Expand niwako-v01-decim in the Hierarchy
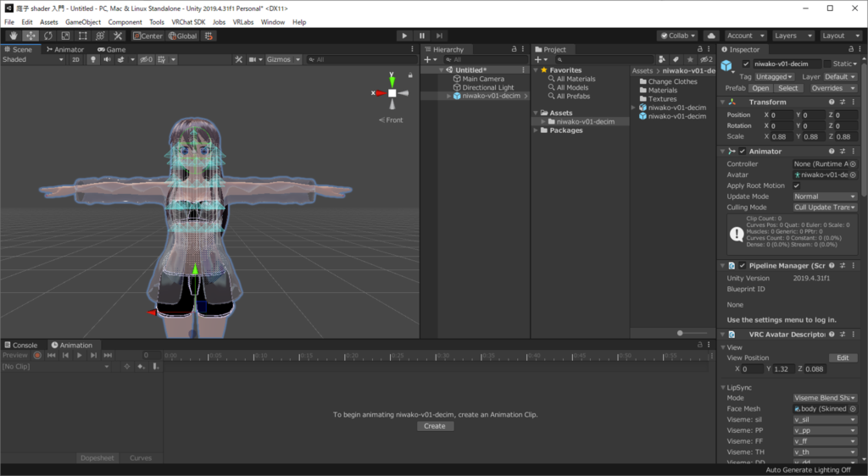This screenshot has width=868, height=476. 449,96
